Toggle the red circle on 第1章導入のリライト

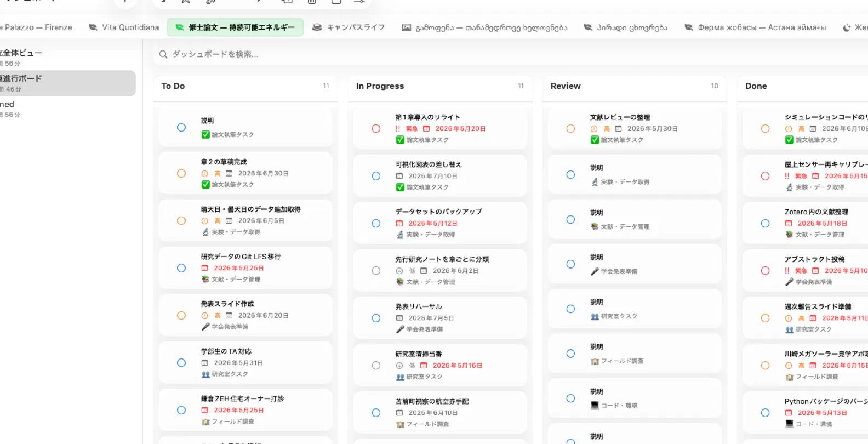point(376,129)
